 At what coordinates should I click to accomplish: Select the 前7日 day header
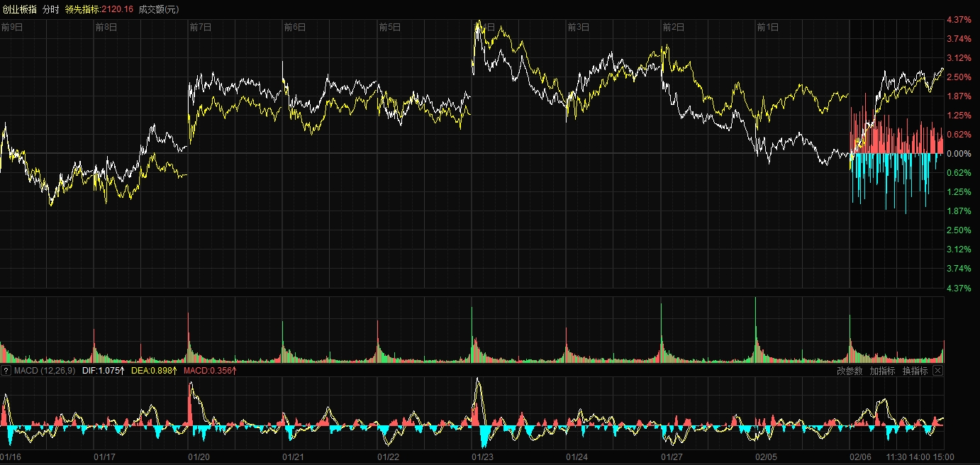[201, 27]
